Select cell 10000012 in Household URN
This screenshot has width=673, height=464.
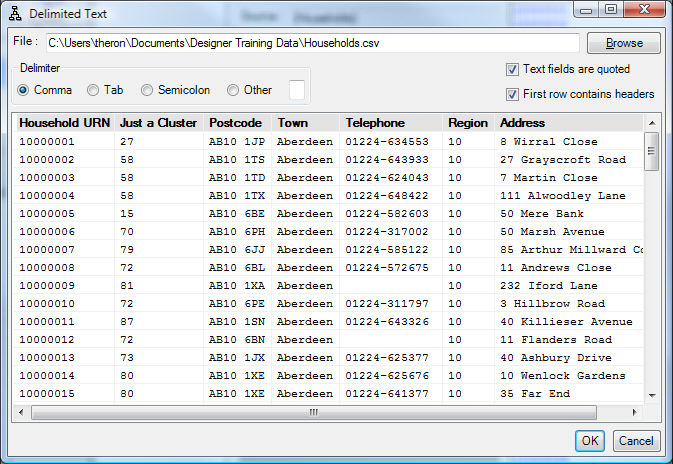(x=47, y=340)
